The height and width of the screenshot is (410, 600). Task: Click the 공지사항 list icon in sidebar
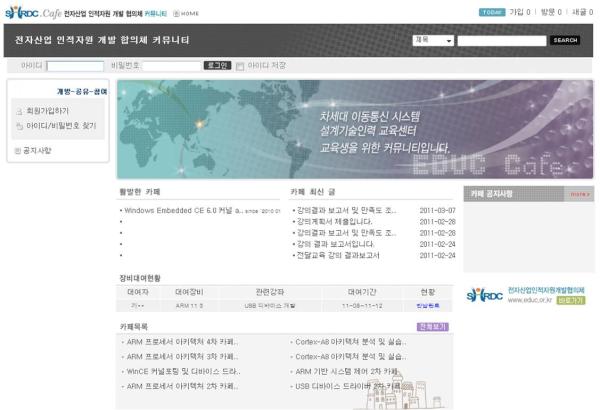[x=17, y=151]
